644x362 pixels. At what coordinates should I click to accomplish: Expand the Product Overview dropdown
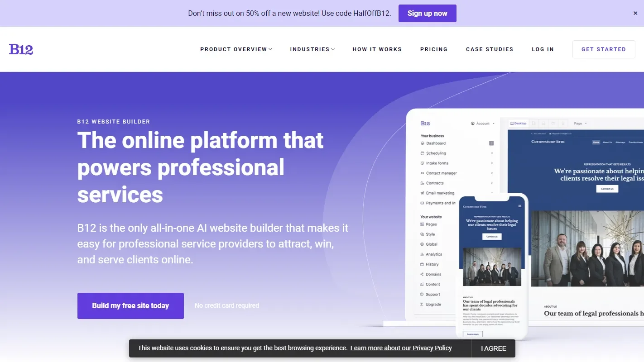(236, 49)
